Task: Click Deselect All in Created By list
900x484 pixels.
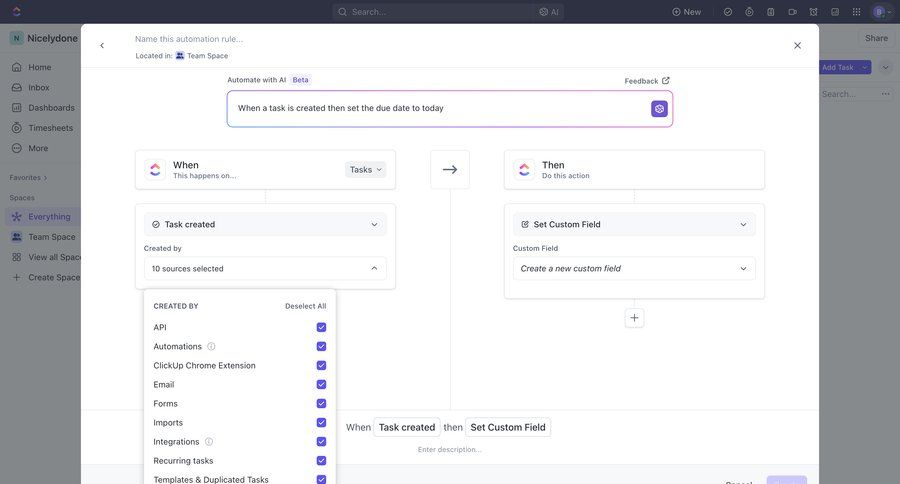Action: click(x=305, y=306)
